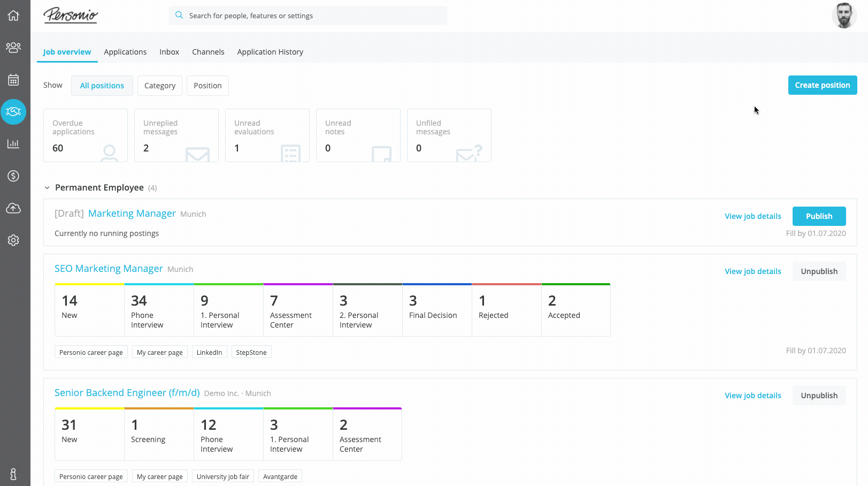Open the home icon in sidebar
The height and width of the screenshot is (486, 868).
(x=13, y=16)
